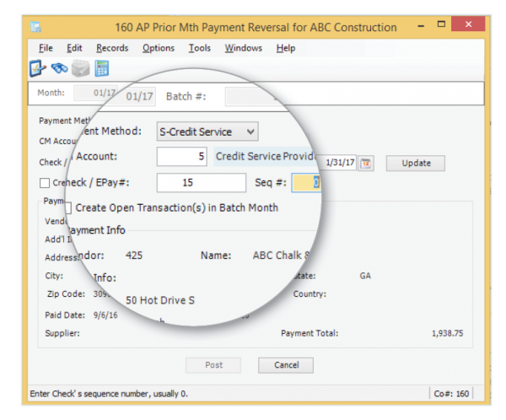Select the Paid Date value 9/6/16

[105, 315]
